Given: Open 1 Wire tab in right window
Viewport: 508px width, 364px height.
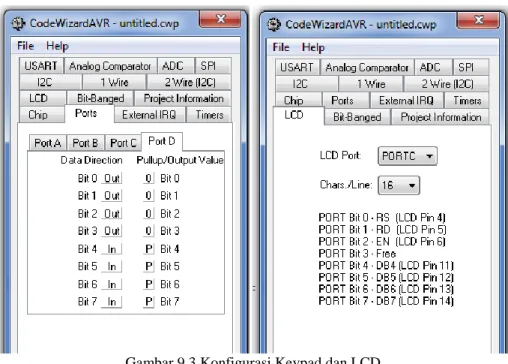Looking at the screenshot, I should [371, 84].
